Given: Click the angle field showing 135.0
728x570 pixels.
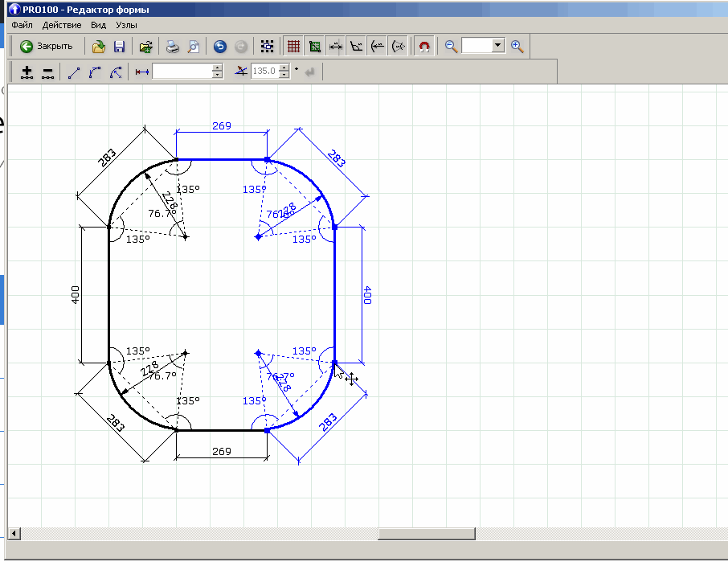Looking at the screenshot, I should click(264, 71).
